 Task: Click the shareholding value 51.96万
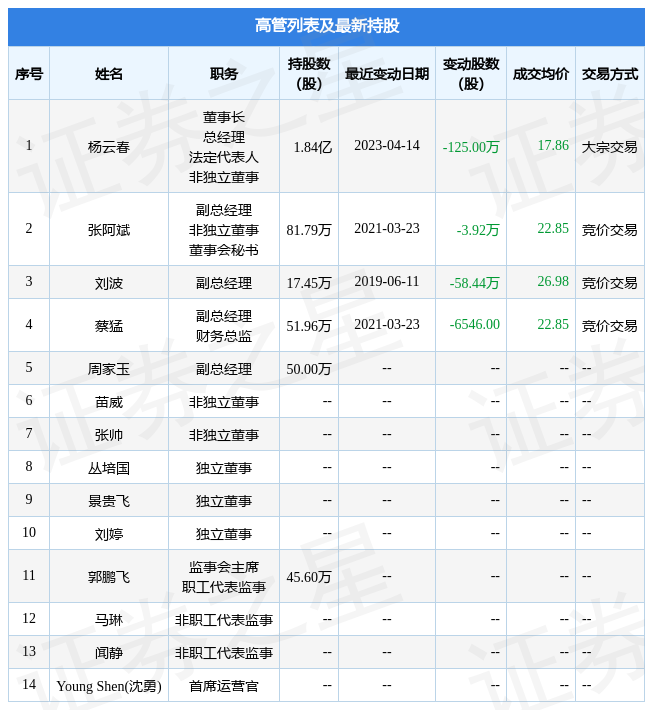coord(309,326)
